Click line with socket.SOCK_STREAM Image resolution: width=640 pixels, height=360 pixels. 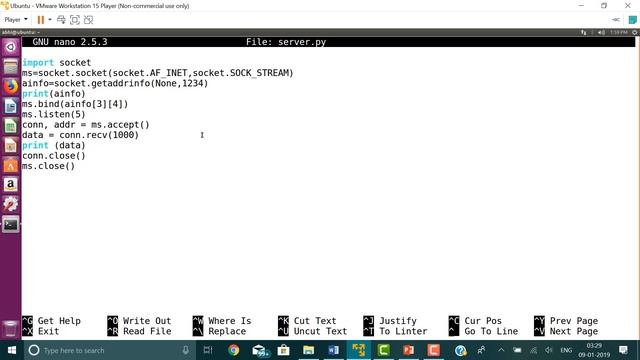tap(158, 73)
